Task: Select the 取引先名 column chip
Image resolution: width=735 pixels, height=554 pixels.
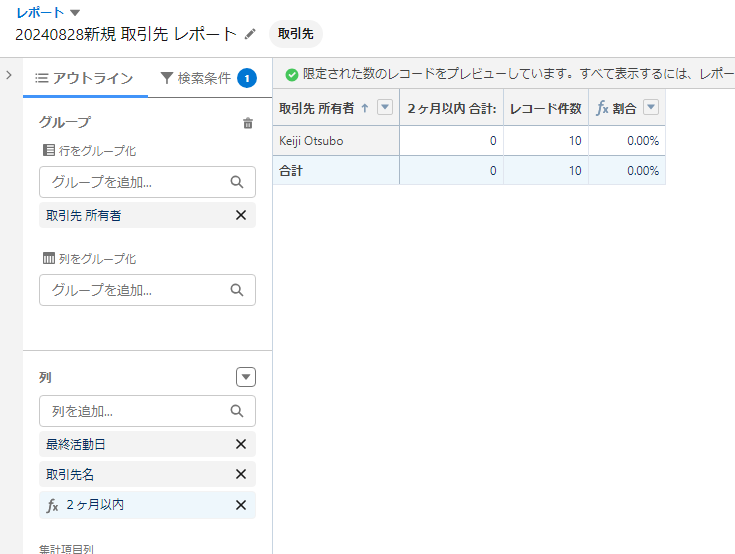Action: pos(147,474)
